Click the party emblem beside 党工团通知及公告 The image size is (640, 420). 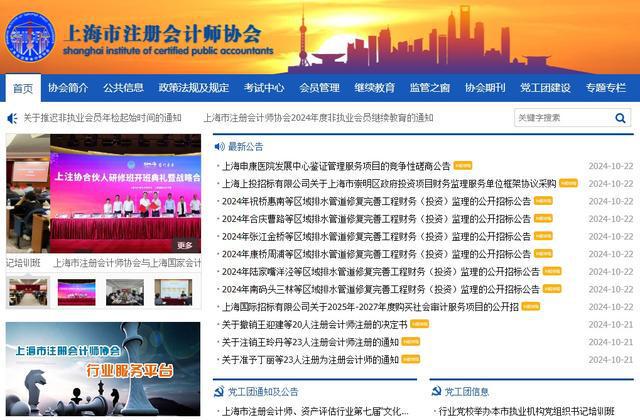pos(219,392)
